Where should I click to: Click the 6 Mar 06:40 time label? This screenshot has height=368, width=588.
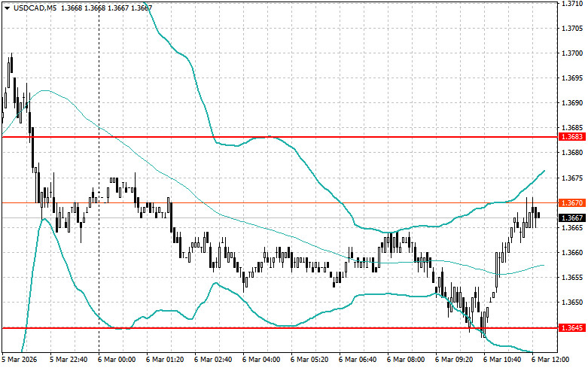tap(358, 360)
